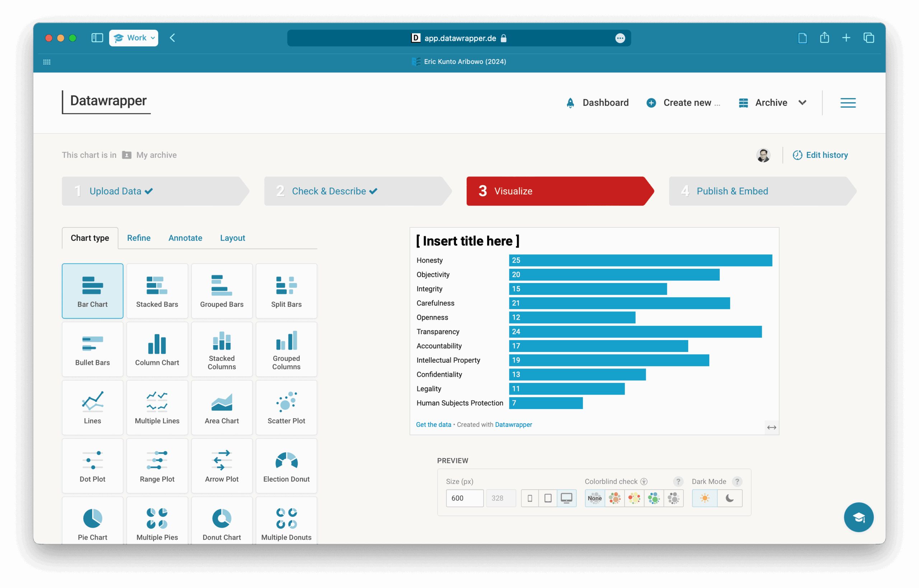Select the Bullet Bars chart type
This screenshot has width=919, height=588.
point(92,349)
